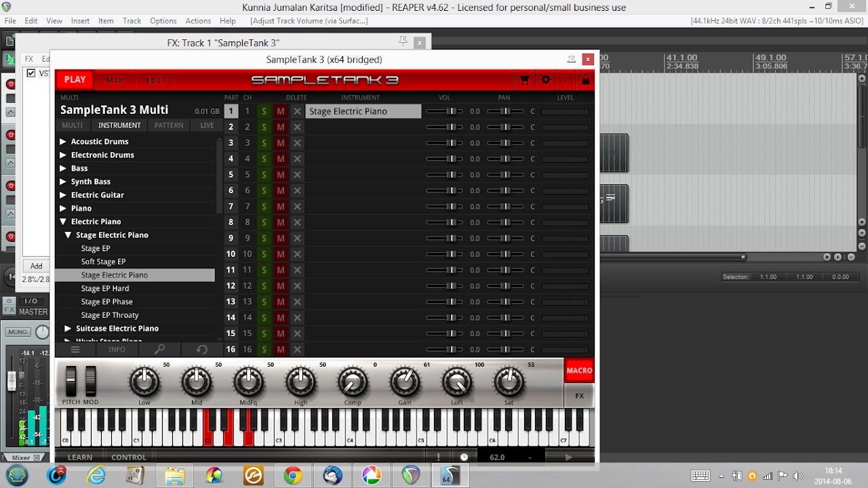868x488 pixels.
Task: Open the PATTERN browser tab
Action: tap(169, 125)
